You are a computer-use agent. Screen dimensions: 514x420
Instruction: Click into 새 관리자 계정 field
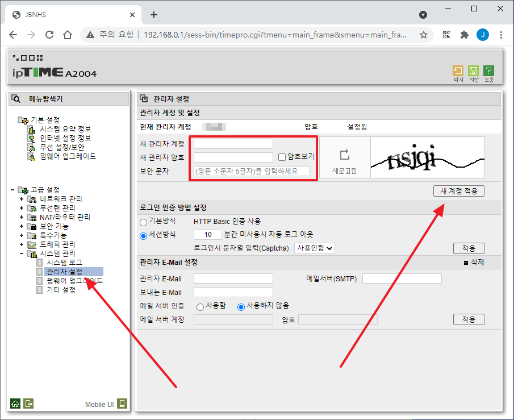click(x=233, y=144)
